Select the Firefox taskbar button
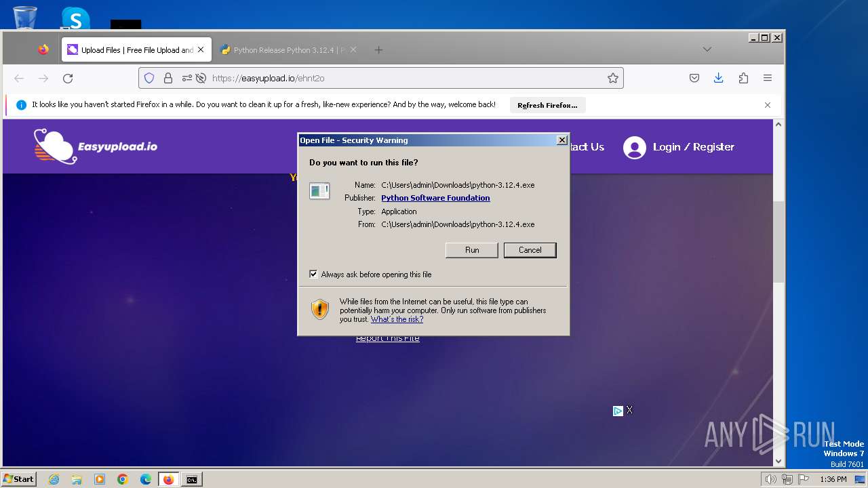The height and width of the screenshot is (488, 868). [169, 479]
